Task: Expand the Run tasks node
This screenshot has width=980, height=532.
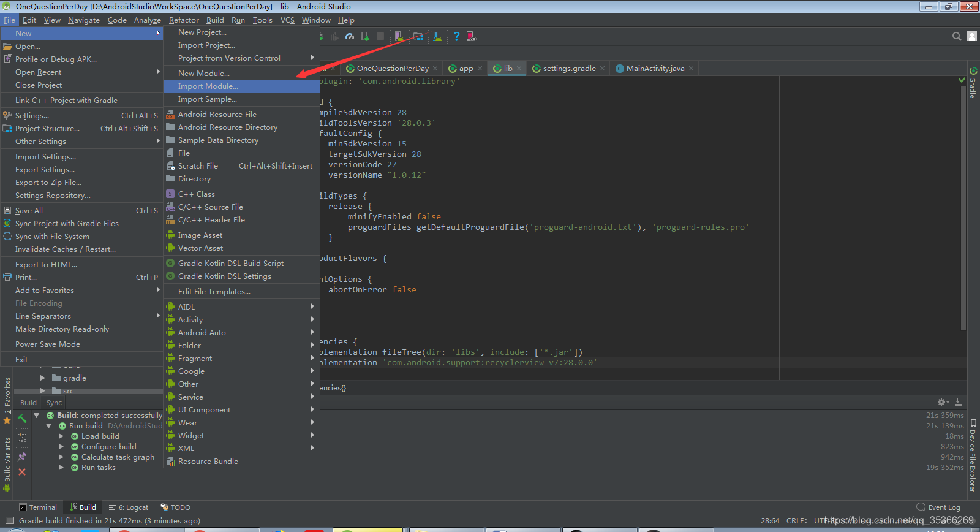Action: click(x=61, y=468)
